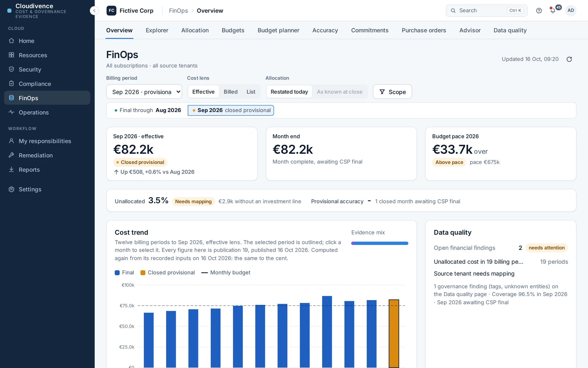Click the Security shield icon

[x=11, y=70]
